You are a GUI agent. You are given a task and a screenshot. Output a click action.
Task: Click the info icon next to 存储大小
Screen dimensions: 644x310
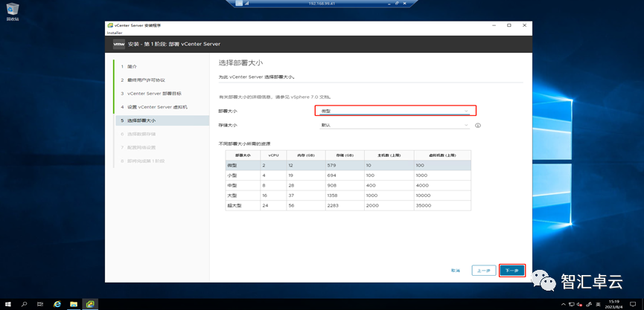478,126
